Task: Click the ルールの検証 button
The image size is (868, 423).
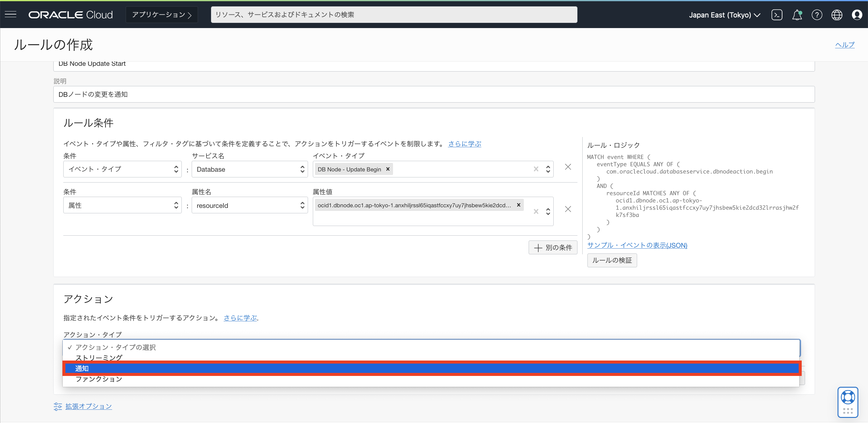Action: click(x=612, y=260)
